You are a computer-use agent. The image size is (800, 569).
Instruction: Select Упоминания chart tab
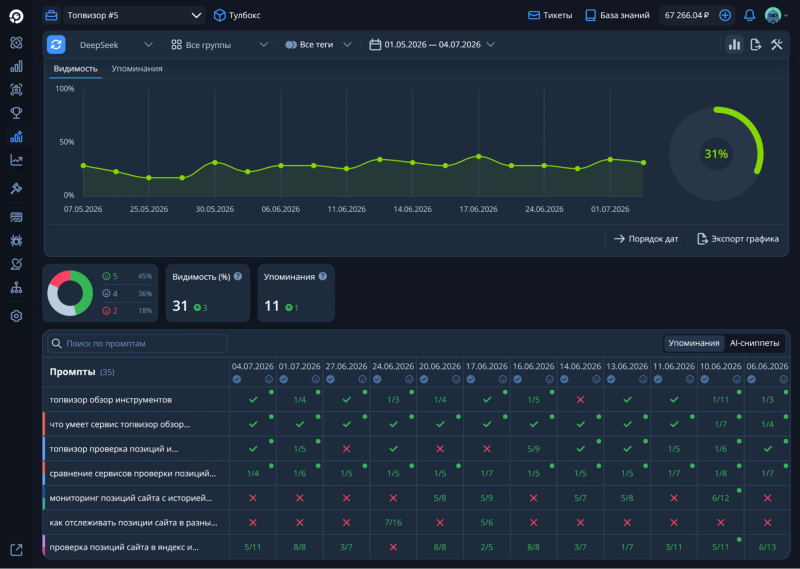pos(137,68)
